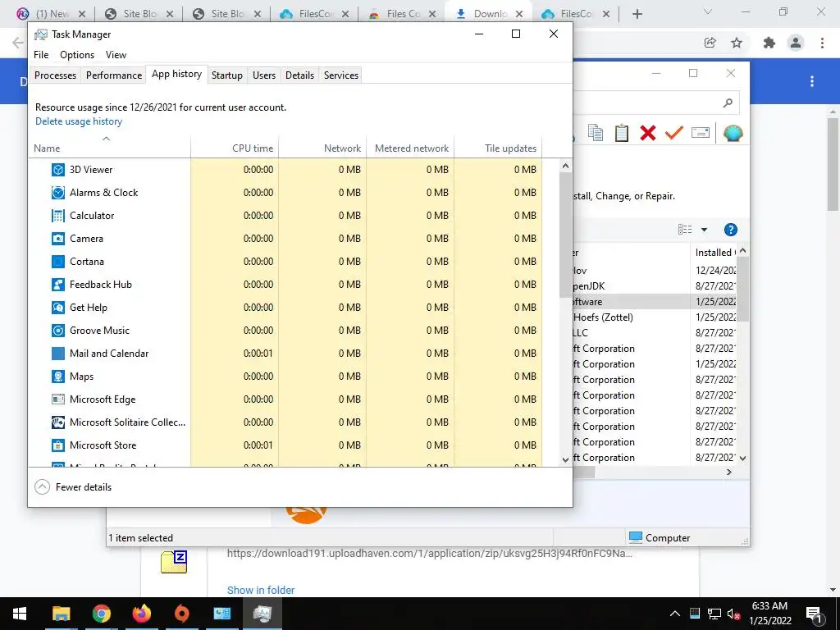Image resolution: width=840 pixels, height=630 pixels.
Task: Switch to the Files Co browser tab
Action: click(x=404, y=14)
